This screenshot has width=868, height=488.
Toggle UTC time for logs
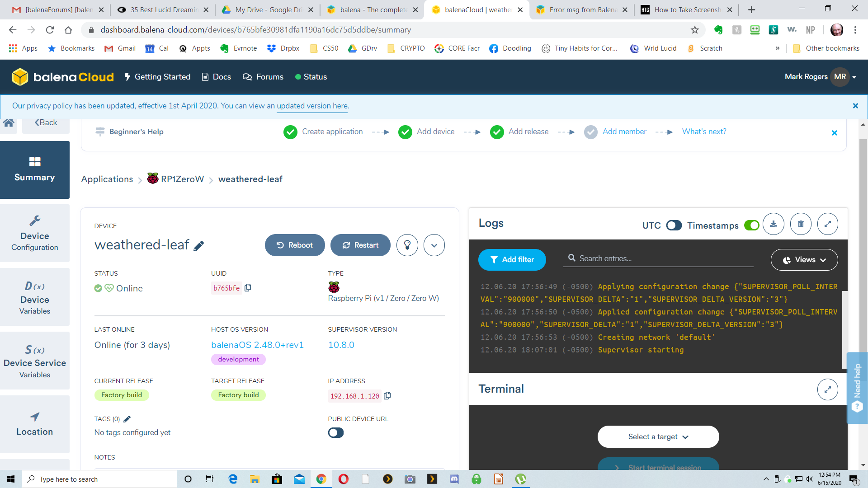(x=674, y=225)
